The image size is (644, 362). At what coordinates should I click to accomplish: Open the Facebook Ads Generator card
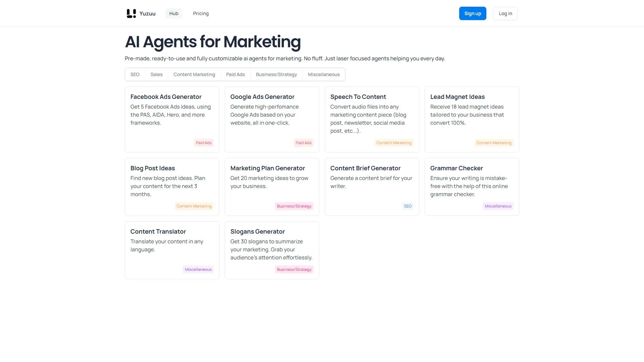172,119
